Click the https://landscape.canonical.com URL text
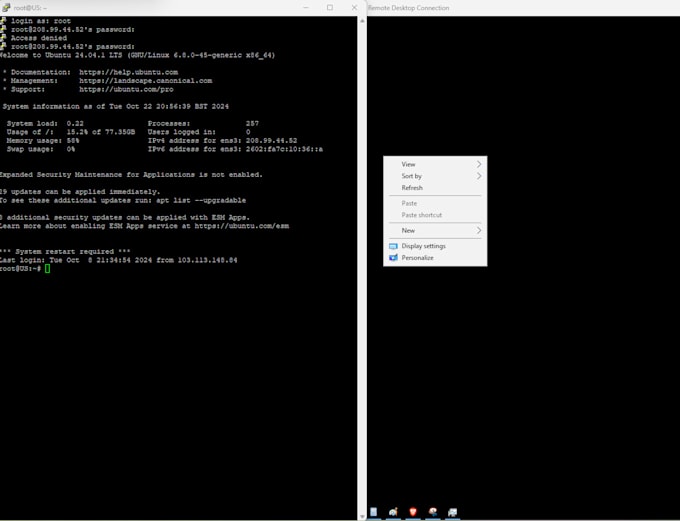The image size is (680, 521). pyautogui.click(x=145, y=81)
